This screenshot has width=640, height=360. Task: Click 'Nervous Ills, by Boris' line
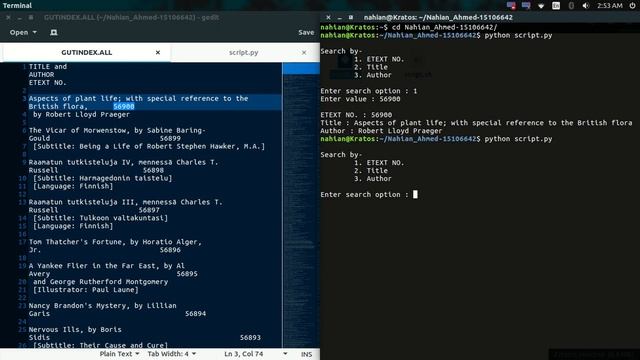pos(75,329)
